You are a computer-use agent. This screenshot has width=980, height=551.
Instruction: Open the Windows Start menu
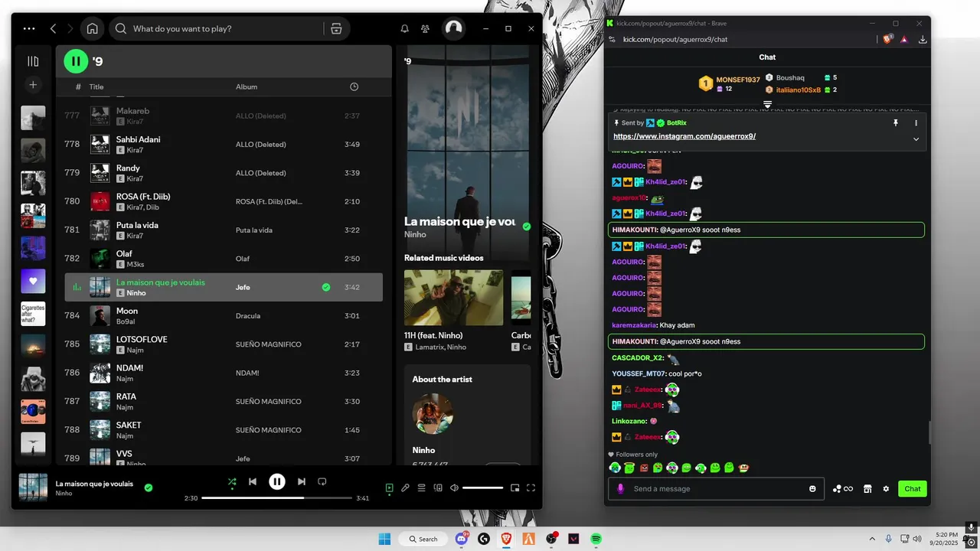(x=384, y=539)
